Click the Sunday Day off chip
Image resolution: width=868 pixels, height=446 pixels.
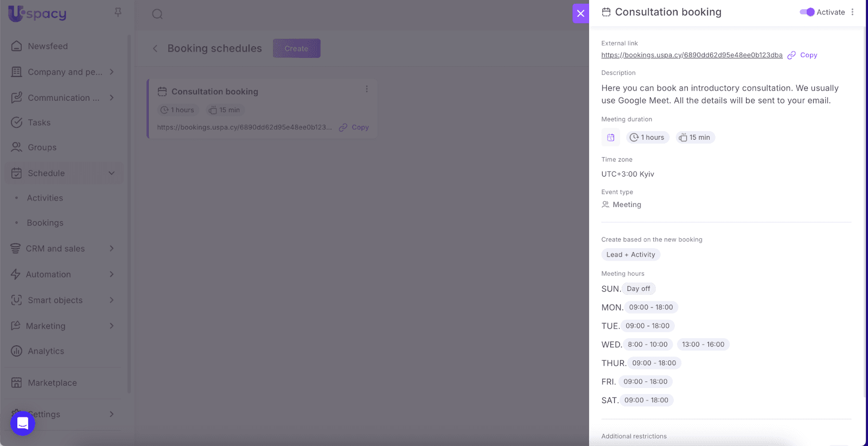[639, 289]
